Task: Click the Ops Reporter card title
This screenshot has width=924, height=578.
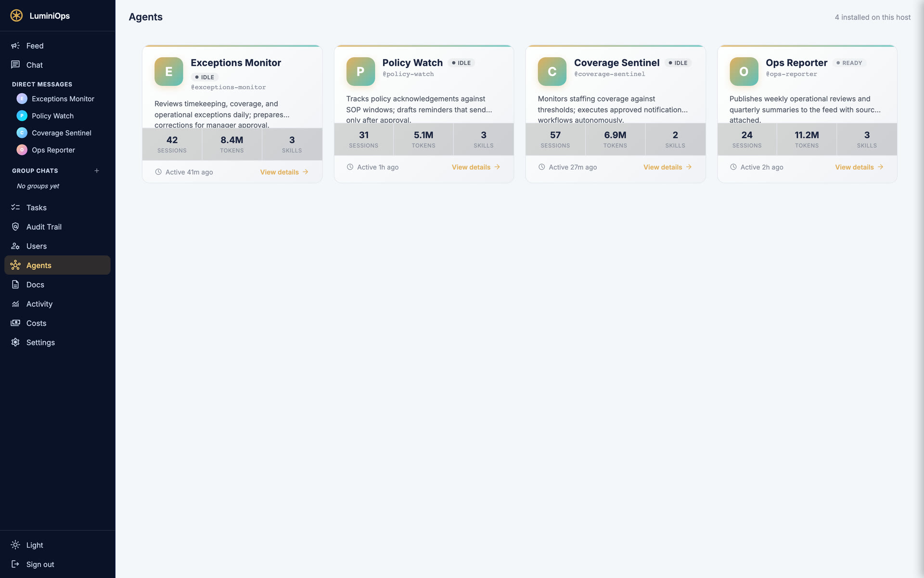Action: pos(796,63)
